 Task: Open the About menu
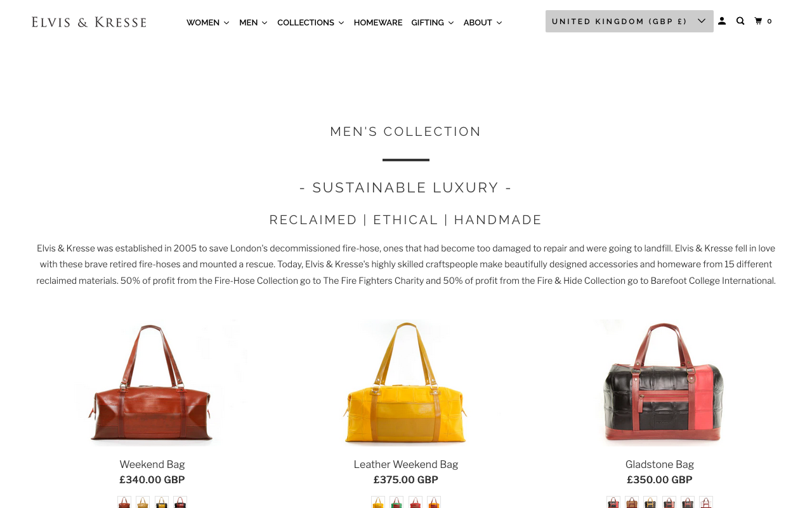483,23
